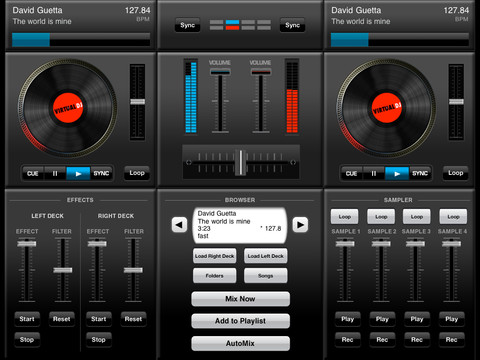
Task: Go to previous song in browser
Action: click(179, 225)
